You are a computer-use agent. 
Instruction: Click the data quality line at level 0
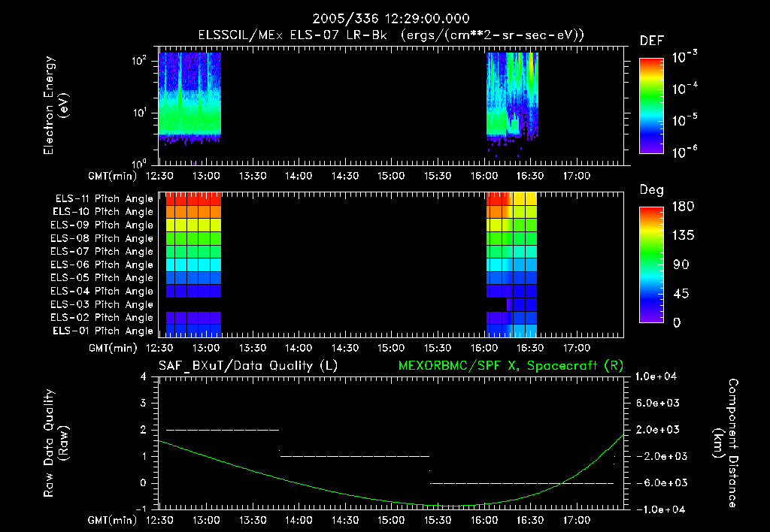coord(522,483)
